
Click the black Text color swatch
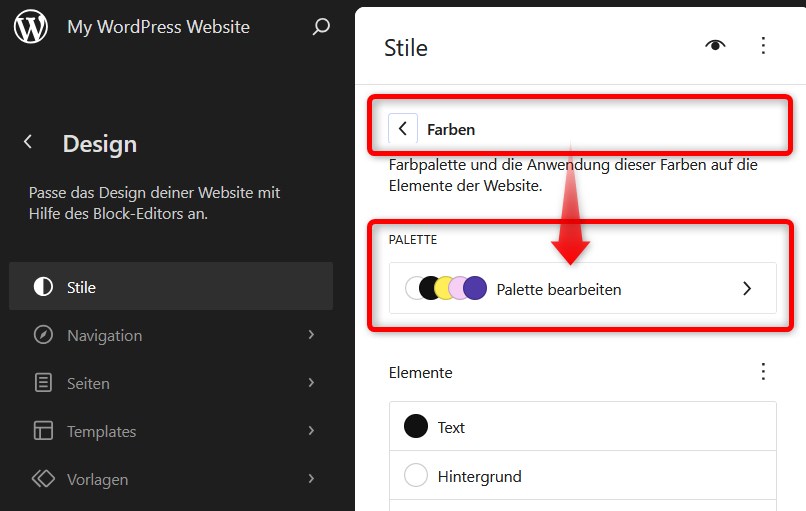click(x=416, y=426)
